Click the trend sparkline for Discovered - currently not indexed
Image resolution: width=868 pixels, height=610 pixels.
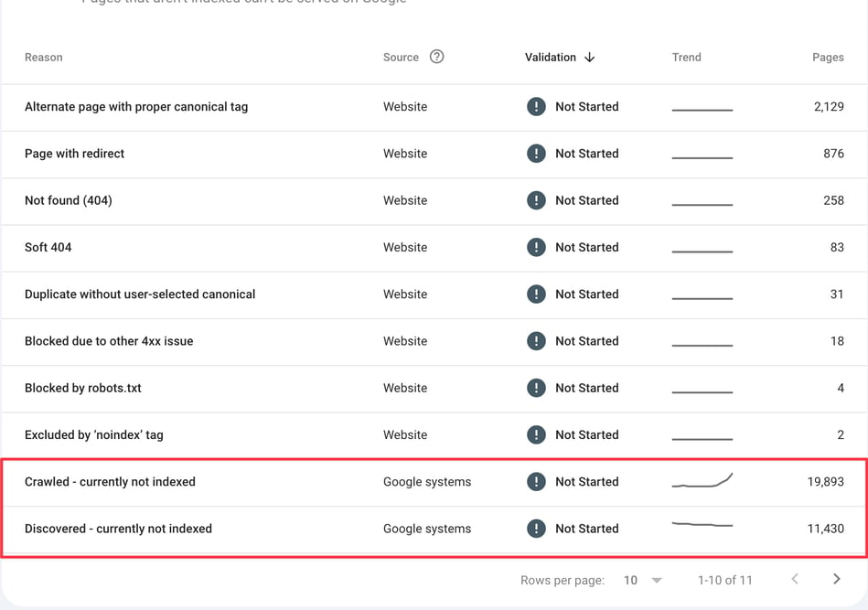702,524
